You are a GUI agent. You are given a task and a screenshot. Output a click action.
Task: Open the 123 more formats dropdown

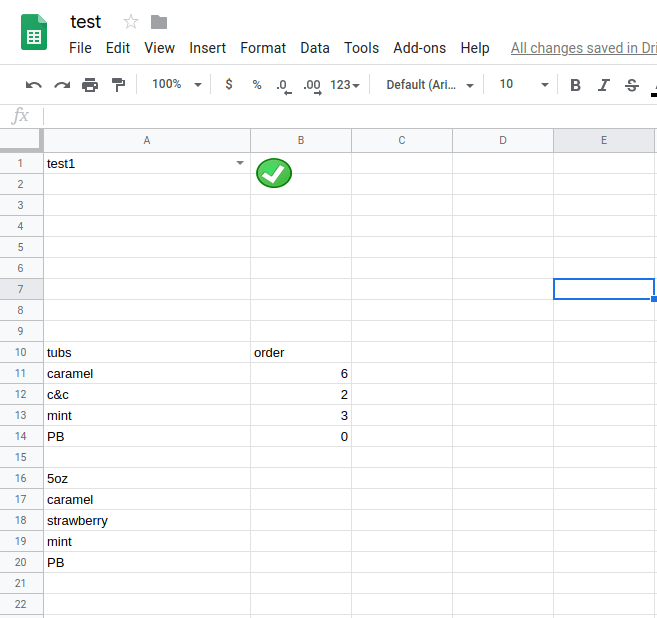click(x=345, y=85)
